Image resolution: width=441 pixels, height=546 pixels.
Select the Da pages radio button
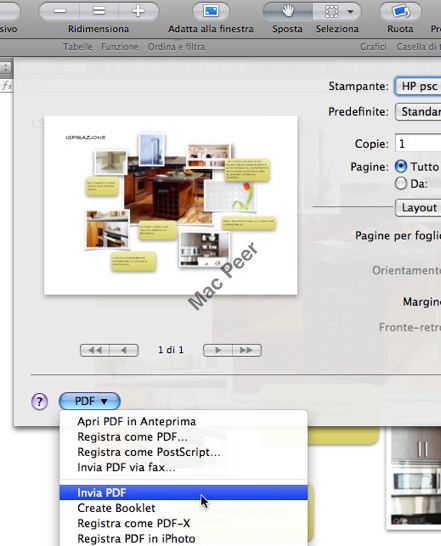pos(401,183)
